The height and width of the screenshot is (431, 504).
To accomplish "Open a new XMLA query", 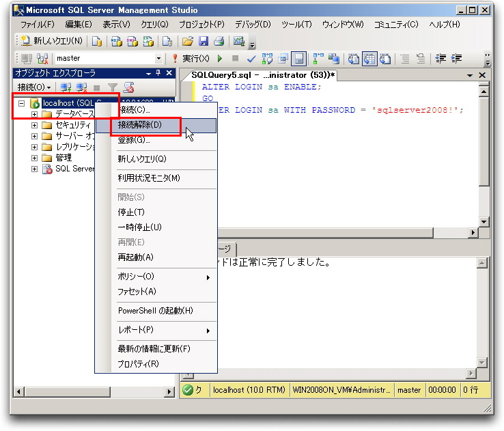I will pyautogui.click(x=148, y=41).
